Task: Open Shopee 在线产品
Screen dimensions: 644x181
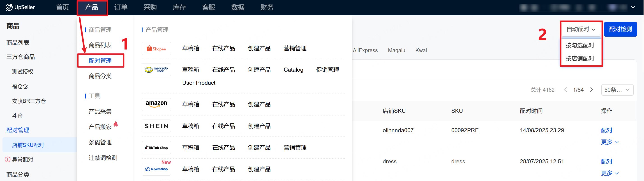Action: (224, 48)
